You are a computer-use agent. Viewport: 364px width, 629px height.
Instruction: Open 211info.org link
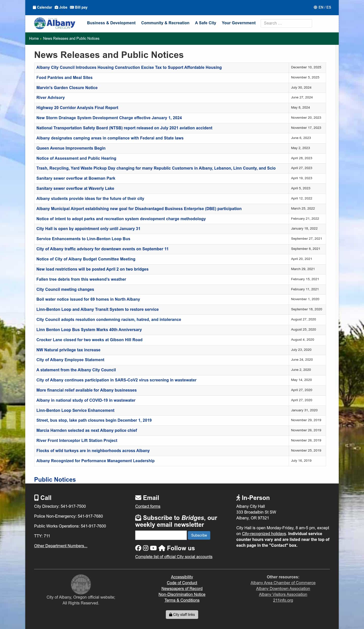coord(283,600)
